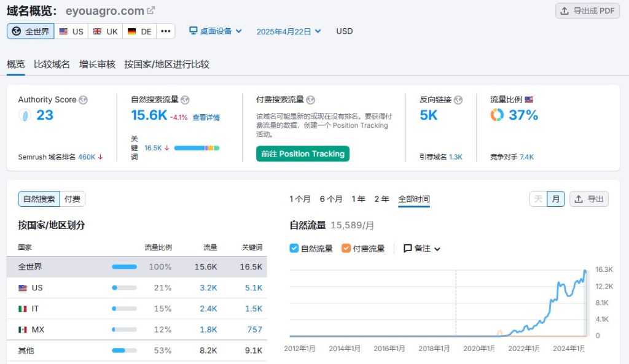This screenshot has height=364, width=629.
Task: Select the 1 年 time range
Action: point(358,199)
